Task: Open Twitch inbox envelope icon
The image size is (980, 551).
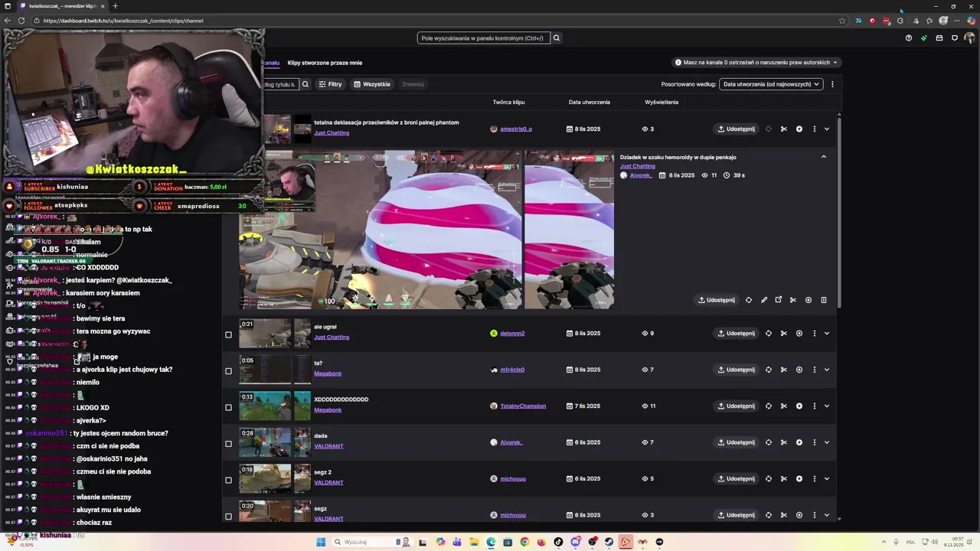Action: [939, 38]
